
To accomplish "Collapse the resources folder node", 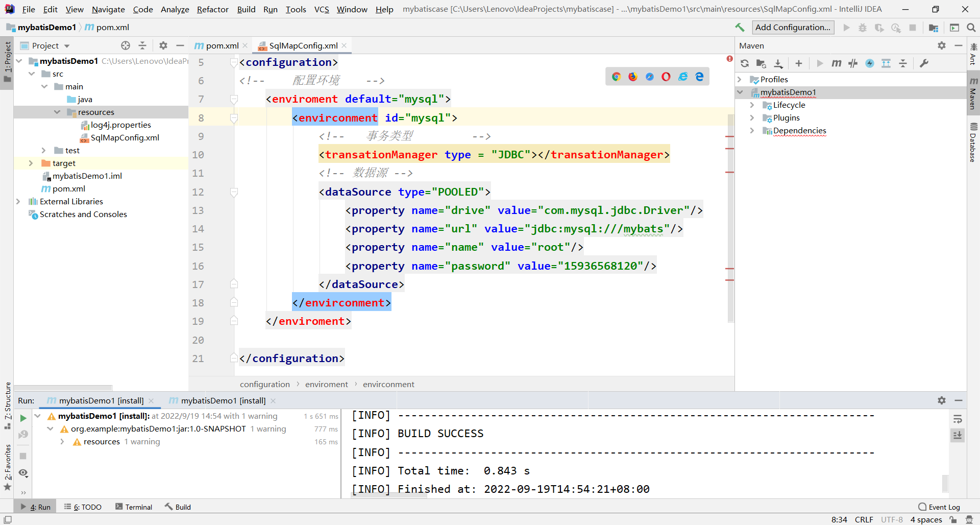I will 57,112.
